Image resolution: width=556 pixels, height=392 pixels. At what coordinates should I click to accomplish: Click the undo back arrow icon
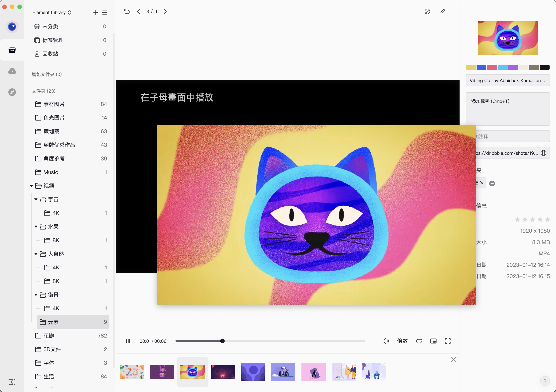[127, 11]
